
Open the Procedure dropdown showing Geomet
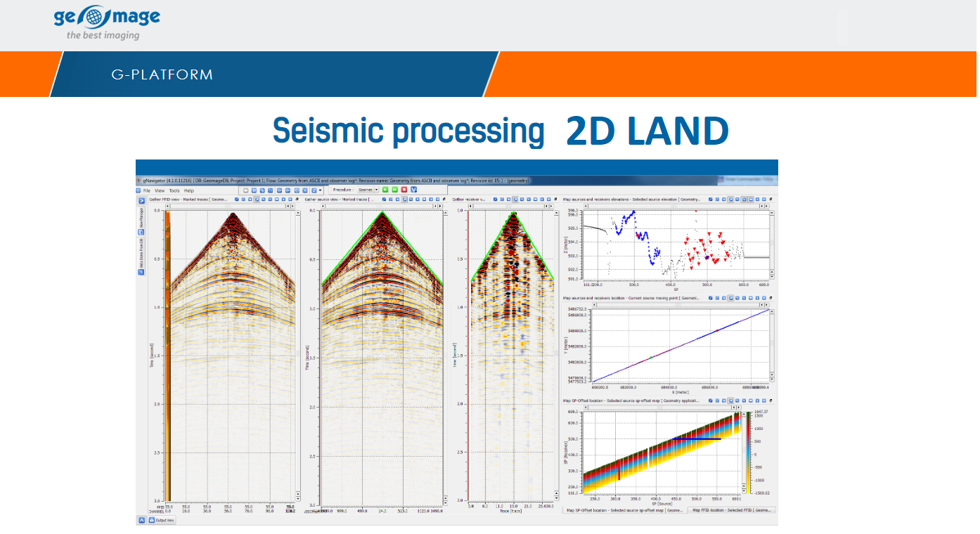click(x=368, y=190)
